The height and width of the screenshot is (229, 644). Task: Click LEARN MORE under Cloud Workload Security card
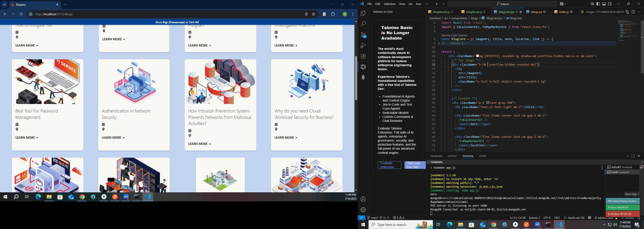point(286,138)
